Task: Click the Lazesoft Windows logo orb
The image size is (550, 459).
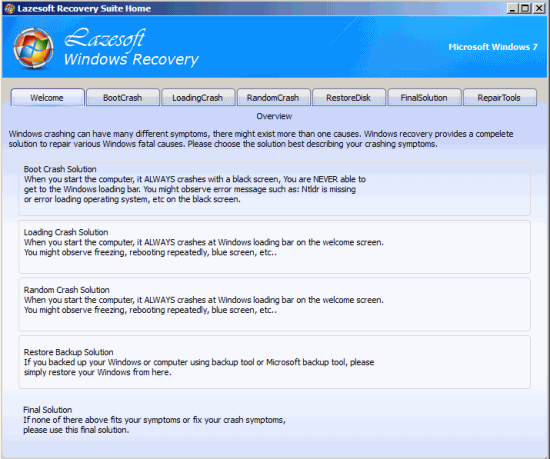Action: click(x=34, y=48)
